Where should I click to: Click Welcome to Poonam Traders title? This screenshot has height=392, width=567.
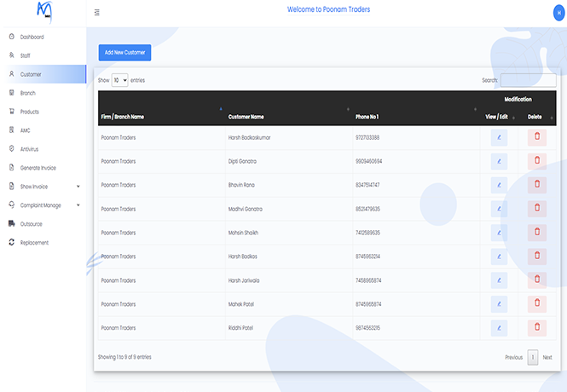click(x=328, y=9)
